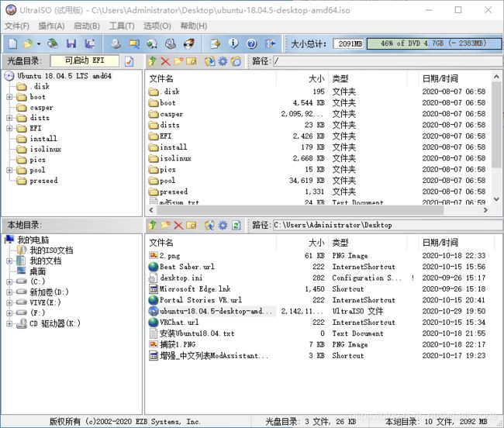Screen dimensions: 504x428
Task: Click the Open file folder icon
Action: [x=28, y=43]
